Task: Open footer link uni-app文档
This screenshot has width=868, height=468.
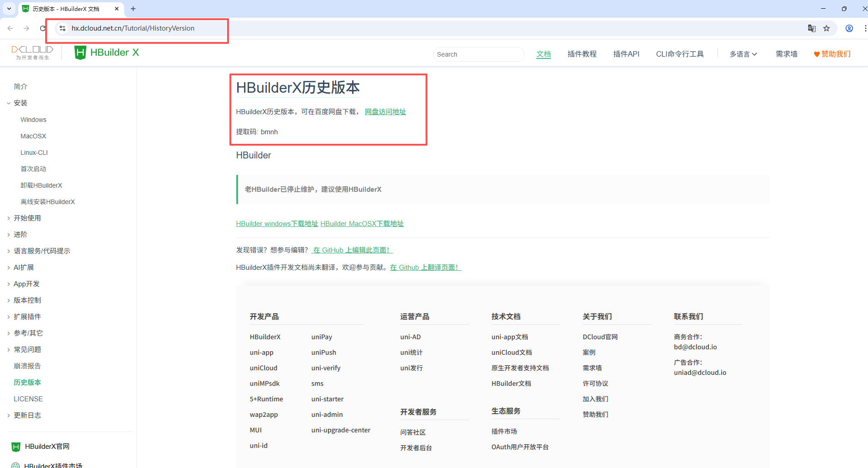Action: [509, 337]
